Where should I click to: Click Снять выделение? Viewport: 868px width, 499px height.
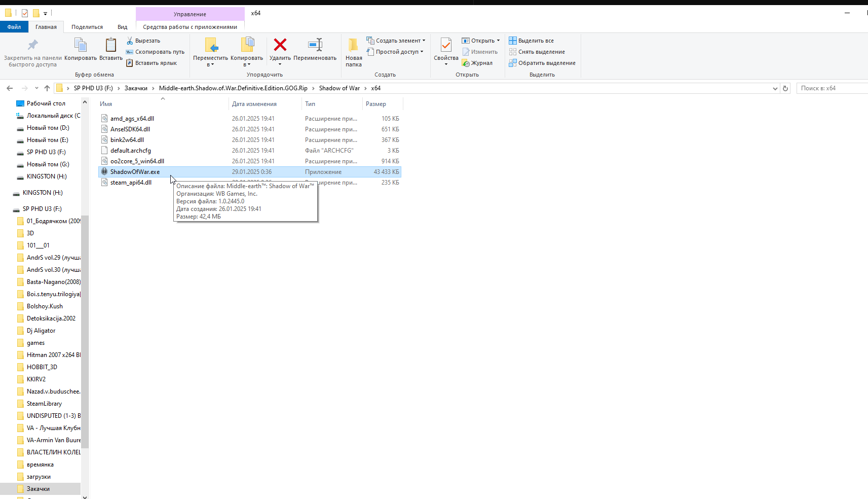[537, 52]
